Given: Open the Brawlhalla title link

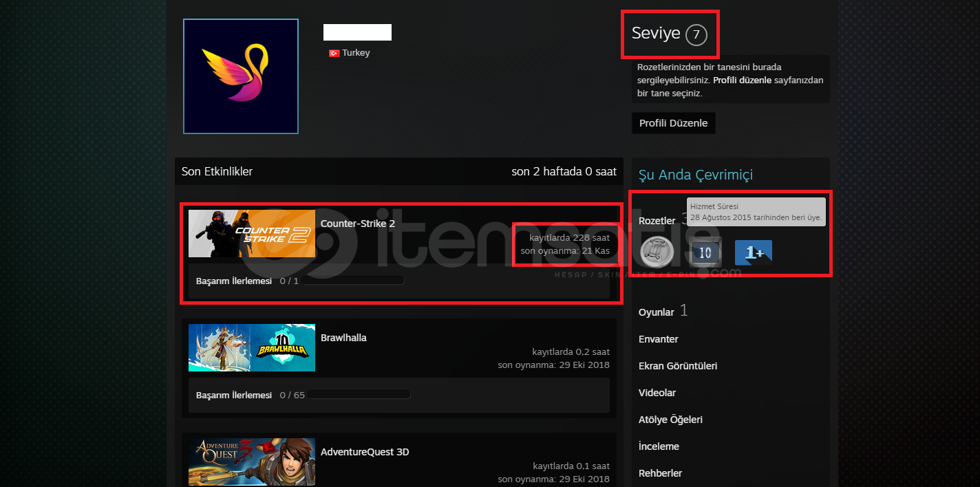Looking at the screenshot, I should click(x=343, y=338).
